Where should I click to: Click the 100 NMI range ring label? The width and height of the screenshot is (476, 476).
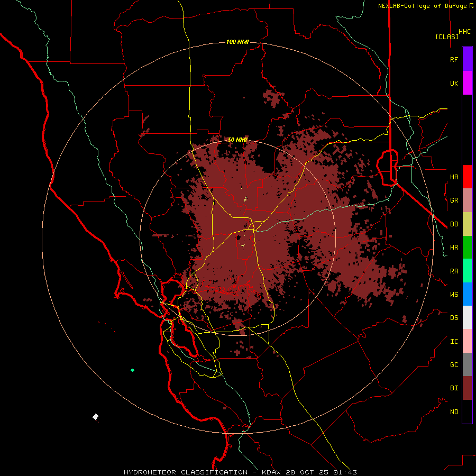click(237, 42)
